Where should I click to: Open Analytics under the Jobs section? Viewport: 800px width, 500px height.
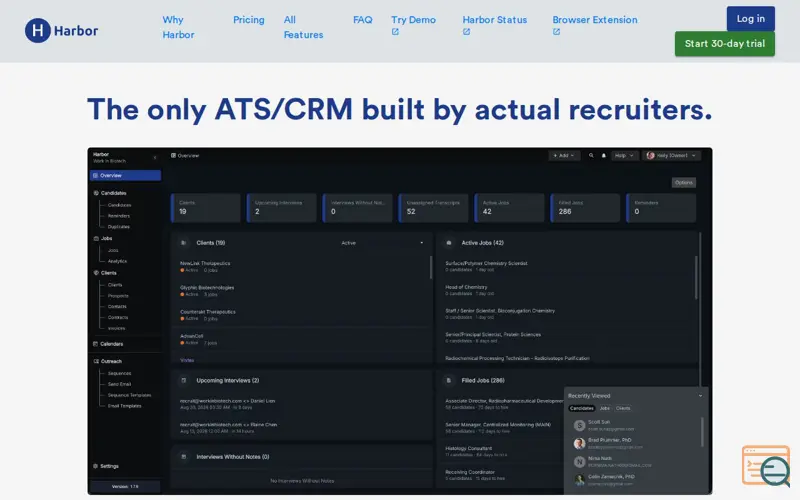click(x=117, y=261)
